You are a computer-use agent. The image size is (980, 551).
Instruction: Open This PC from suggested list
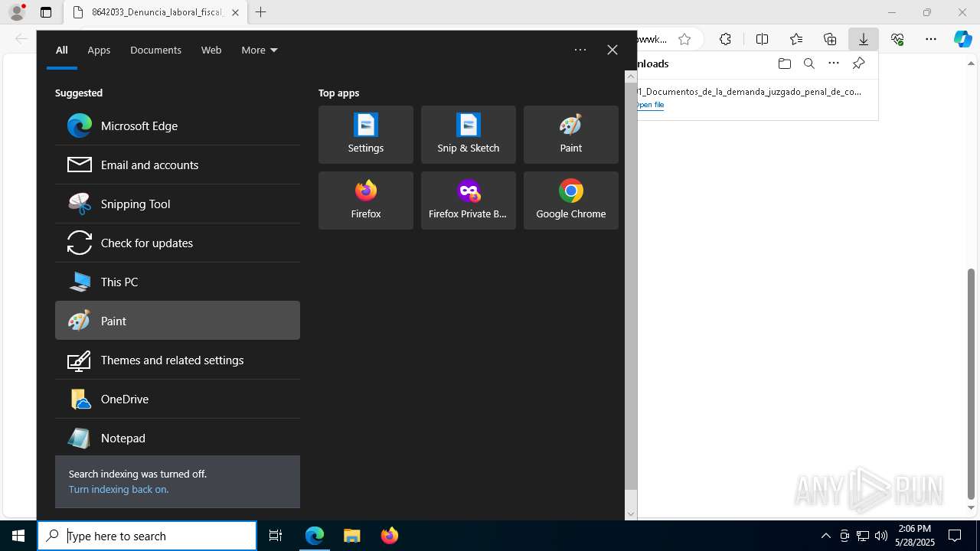point(178,282)
